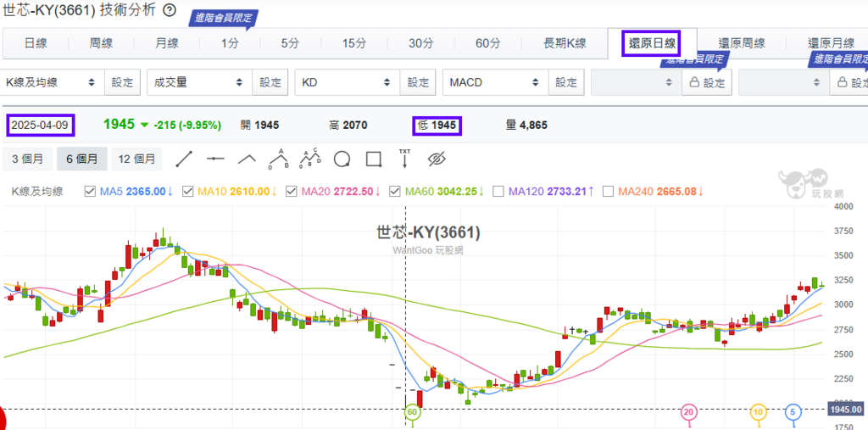Switch to the 1分 tab
The width and height of the screenshot is (868, 430).
click(x=230, y=43)
